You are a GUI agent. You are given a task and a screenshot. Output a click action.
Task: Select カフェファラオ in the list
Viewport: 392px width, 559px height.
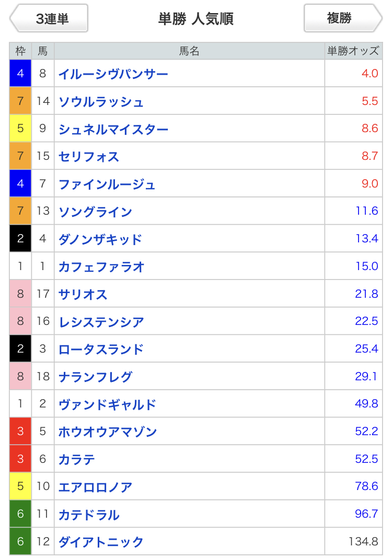coord(101,267)
